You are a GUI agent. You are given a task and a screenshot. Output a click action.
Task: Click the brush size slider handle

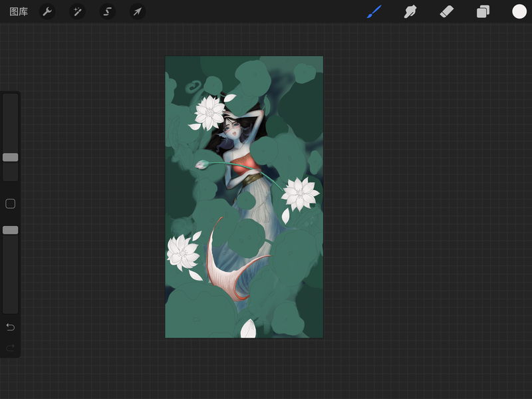pyautogui.click(x=11, y=157)
